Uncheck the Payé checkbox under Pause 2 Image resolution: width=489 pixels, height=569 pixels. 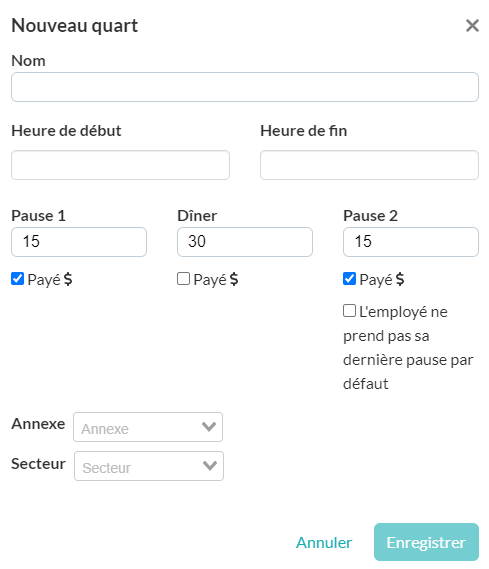(349, 279)
